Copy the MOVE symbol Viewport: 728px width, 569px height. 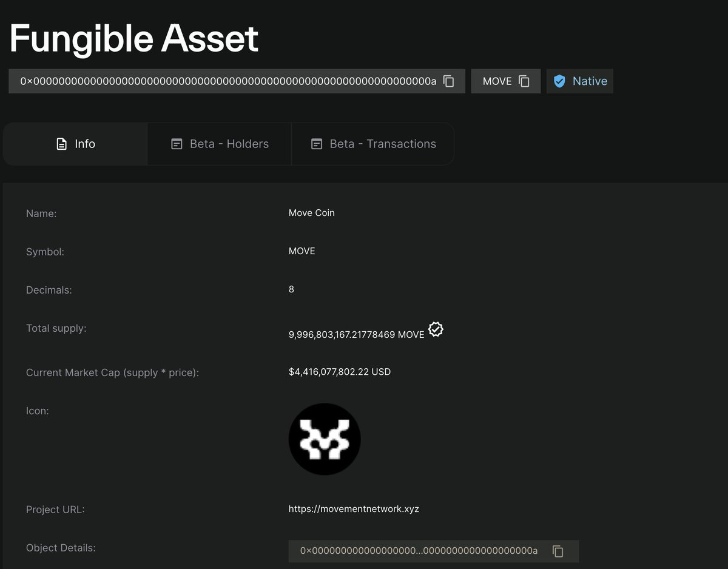[x=524, y=81]
